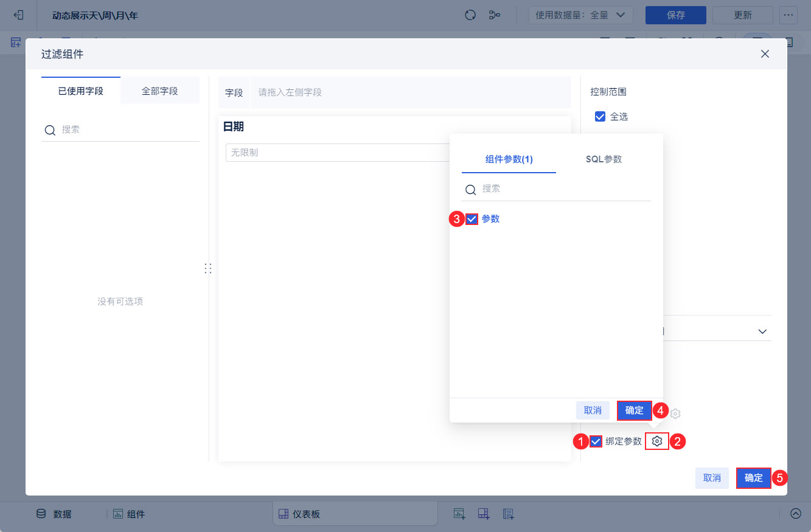
Task: Click 取消 at the dialog's bottom right
Action: pos(712,478)
